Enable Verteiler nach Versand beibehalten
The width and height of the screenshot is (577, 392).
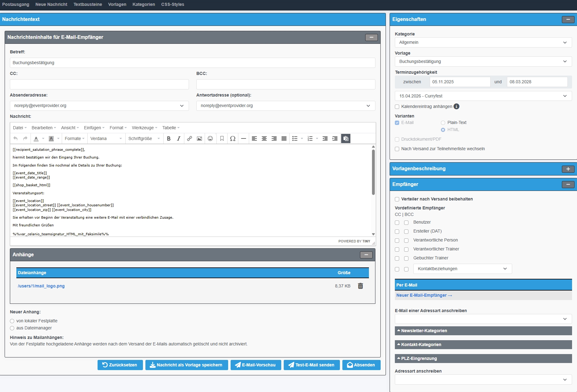397,199
